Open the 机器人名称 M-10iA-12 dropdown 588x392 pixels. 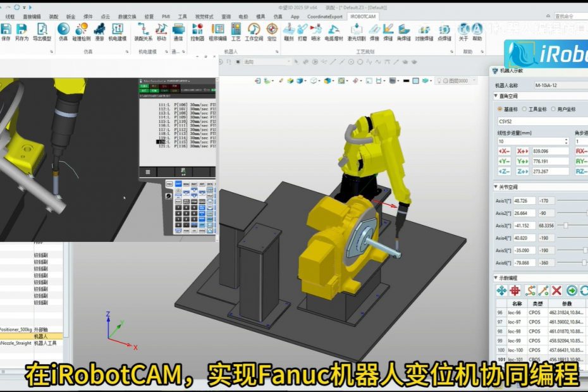pyautogui.click(x=561, y=85)
